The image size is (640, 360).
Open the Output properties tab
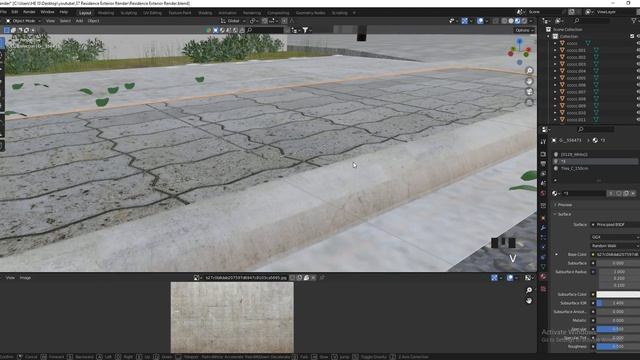tap(543, 164)
